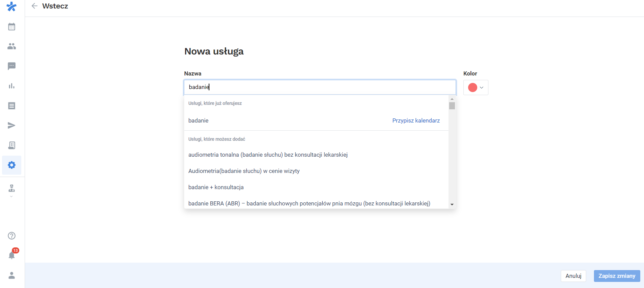Select 'badanie BERA (ABR)' suggestion

(x=316, y=203)
